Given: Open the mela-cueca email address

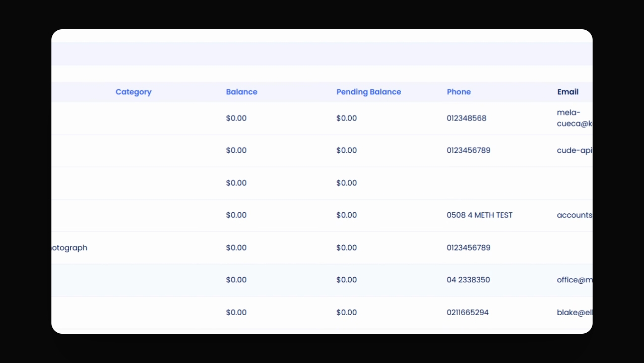Looking at the screenshot, I should pyautogui.click(x=574, y=117).
